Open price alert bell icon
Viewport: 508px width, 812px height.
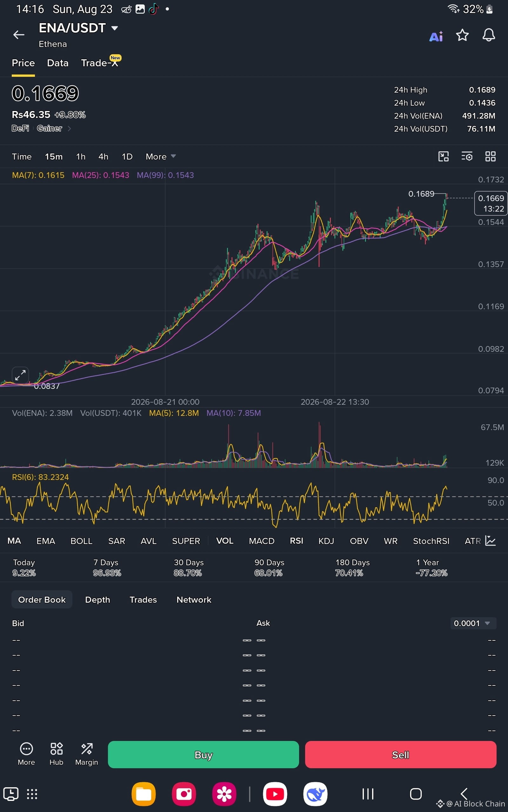point(489,35)
